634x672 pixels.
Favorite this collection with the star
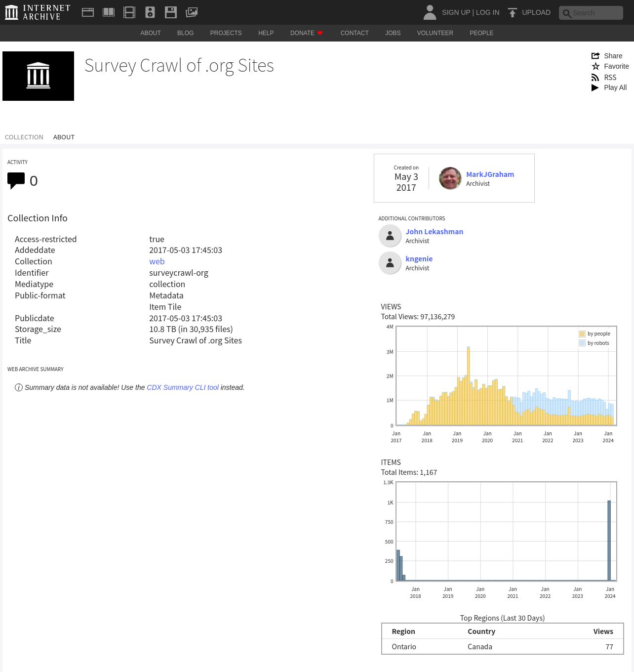[610, 66]
